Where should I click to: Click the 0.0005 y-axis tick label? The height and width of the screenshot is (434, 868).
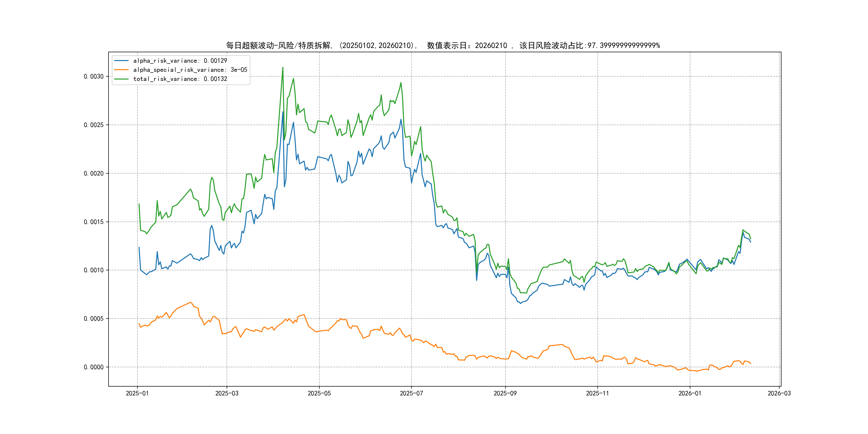[x=94, y=319]
